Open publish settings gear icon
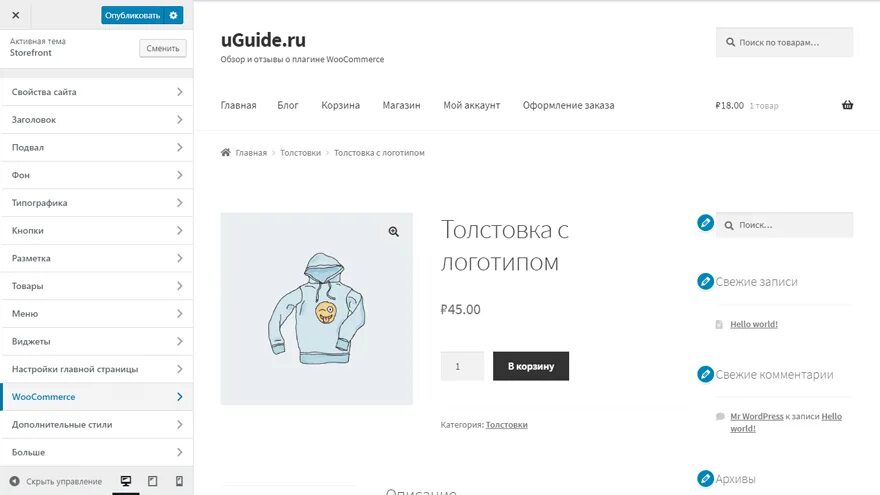Image resolution: width=880 pixels, height=495 pixels. 173,15
